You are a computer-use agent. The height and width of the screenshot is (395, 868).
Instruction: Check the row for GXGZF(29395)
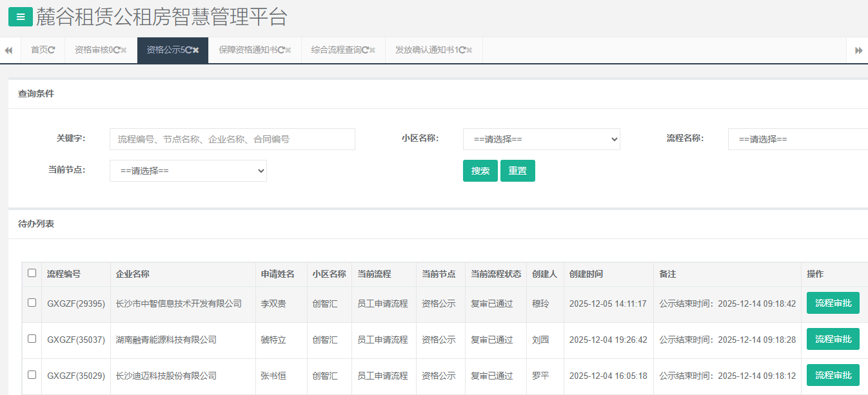coord(32,303)
